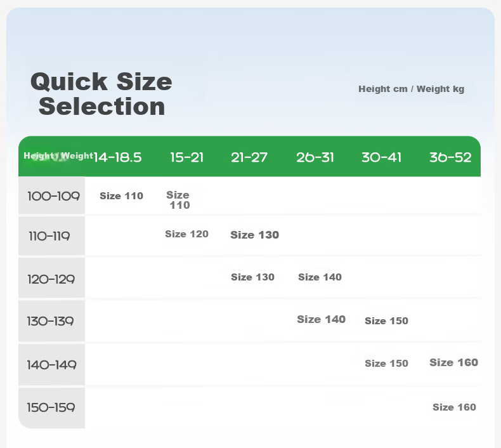The height and width of the screenshot is (448, 501).
Task: Select the 15-21 weight column header
Action: pos(186,157)
